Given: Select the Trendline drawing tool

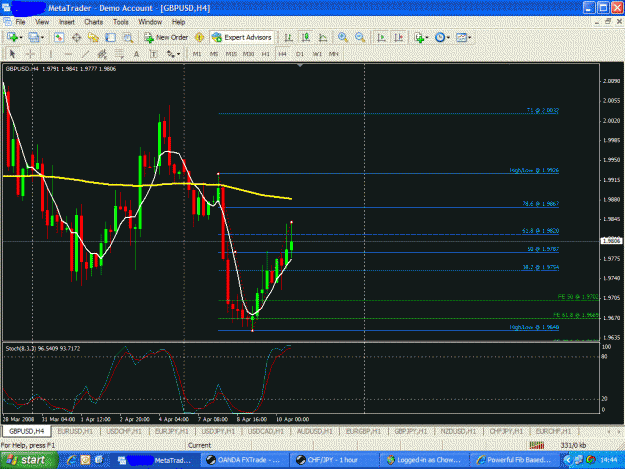Looking at the screenshot, I should [85, 54].
